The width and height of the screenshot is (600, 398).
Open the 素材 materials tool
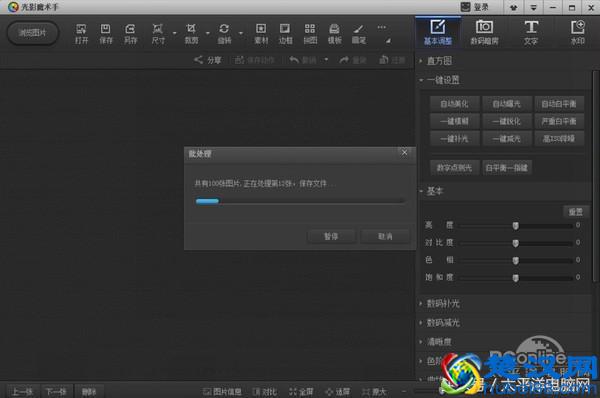click(261, 29)
